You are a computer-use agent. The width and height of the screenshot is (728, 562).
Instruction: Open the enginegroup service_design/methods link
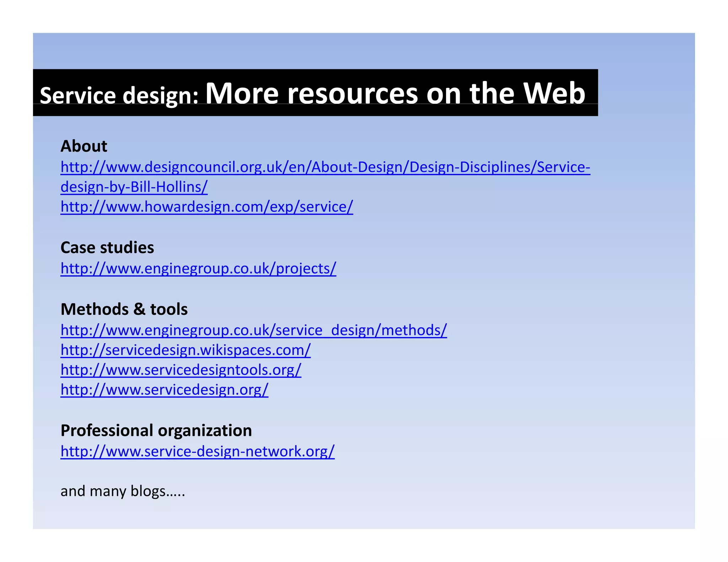(x=254, y=330)
